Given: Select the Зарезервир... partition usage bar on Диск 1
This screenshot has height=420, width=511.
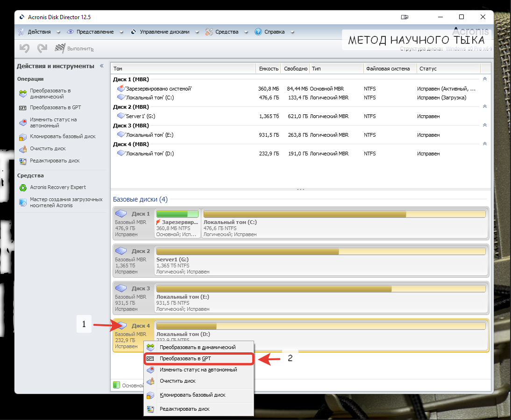Looking at the screenshot, I should click(177, 214).
